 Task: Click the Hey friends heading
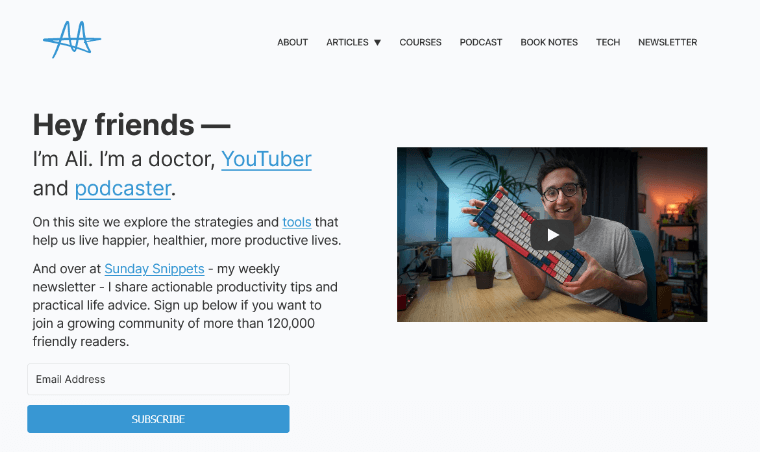pyautogui.click(x=131, y=125)
